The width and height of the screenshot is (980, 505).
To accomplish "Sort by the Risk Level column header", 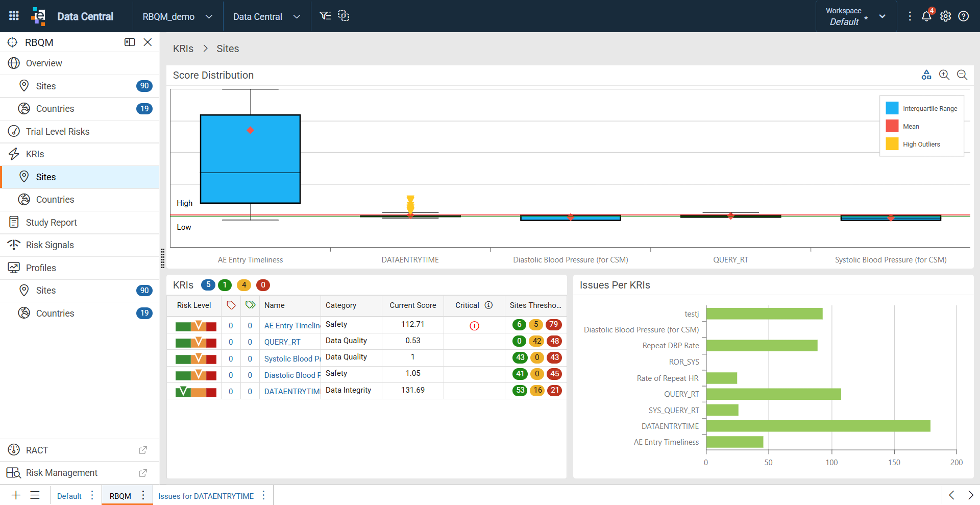I will click(x=194, y=305).
